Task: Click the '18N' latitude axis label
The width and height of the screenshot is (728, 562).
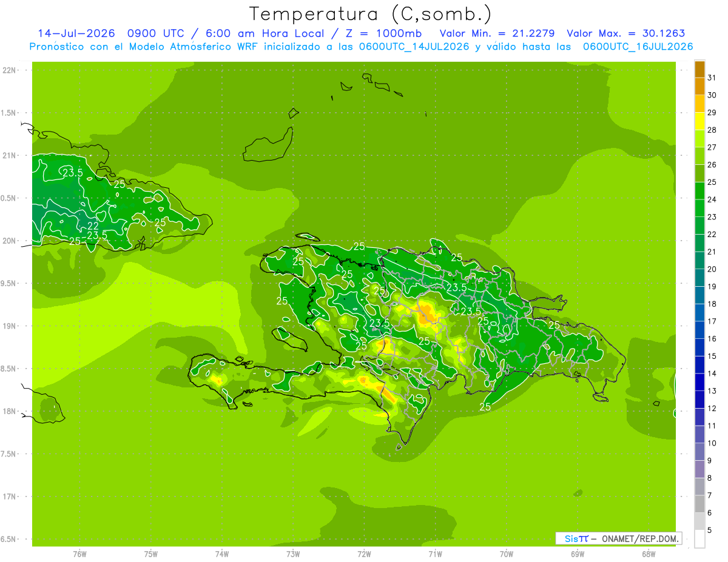Action: tap(10, 411)
